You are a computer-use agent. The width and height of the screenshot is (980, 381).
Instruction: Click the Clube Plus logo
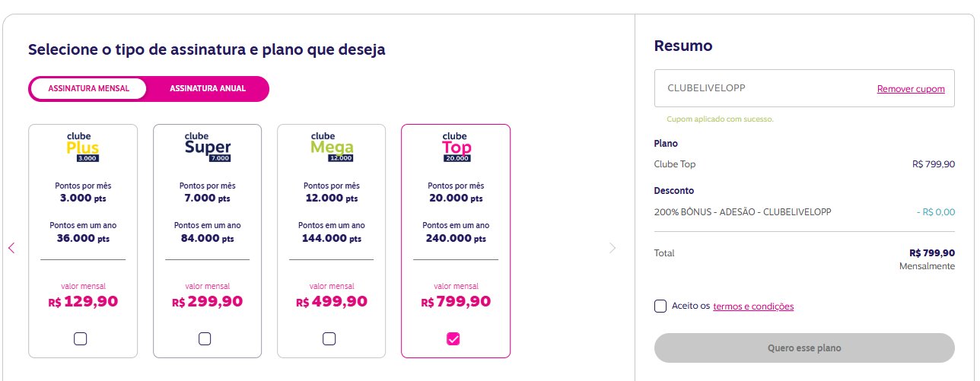(x=83, y=146)
